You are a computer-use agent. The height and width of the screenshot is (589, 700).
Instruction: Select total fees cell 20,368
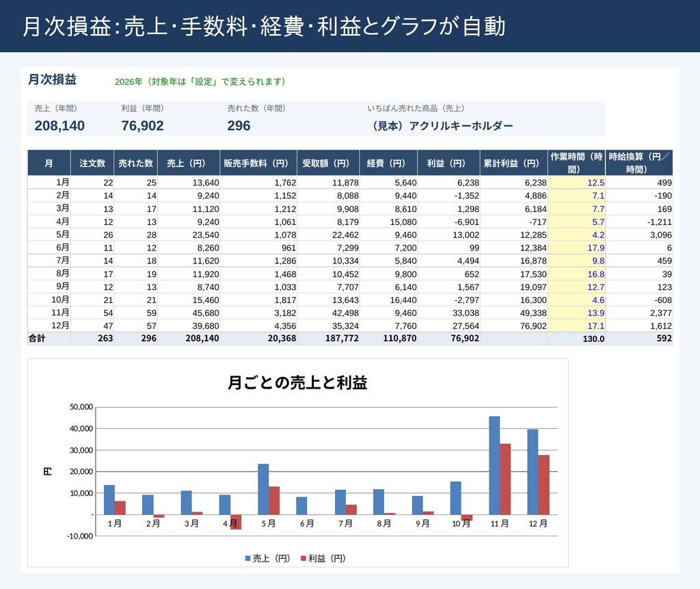click(258, 339)
